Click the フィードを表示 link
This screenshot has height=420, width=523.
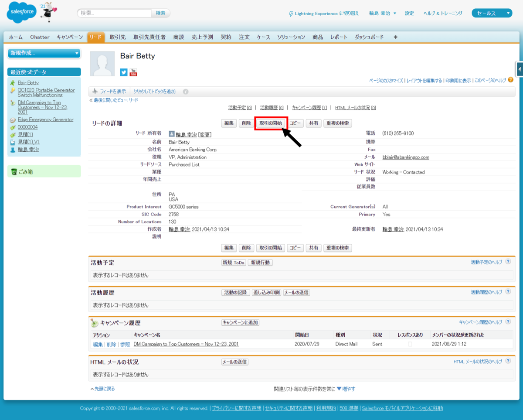tap(113, 92)
